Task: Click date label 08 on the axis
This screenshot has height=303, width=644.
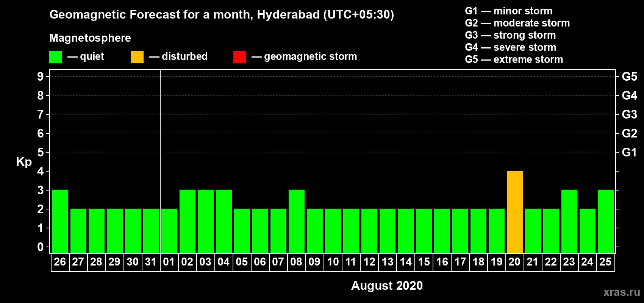Action: pyautogui.click(x=296, y=262)
